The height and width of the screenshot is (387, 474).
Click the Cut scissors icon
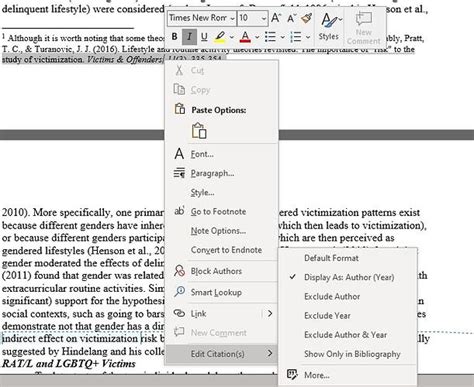[x=179, y=70]
